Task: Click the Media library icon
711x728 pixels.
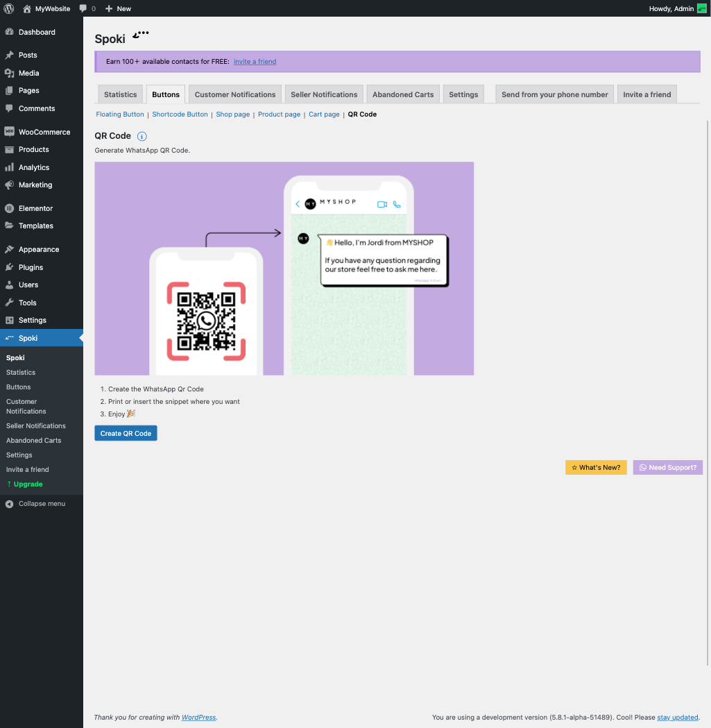Action: click(9, 73)
